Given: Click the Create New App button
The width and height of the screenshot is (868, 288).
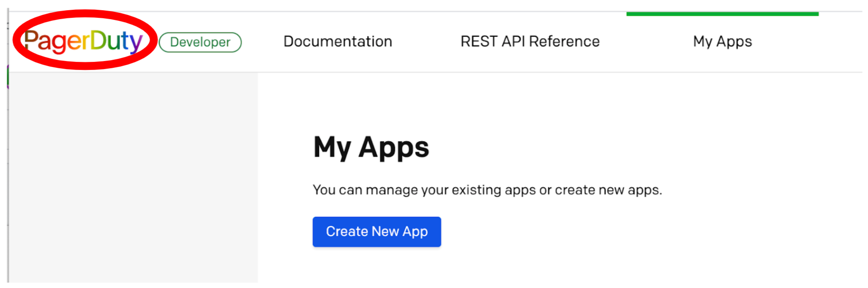Looking at the screenshot, I should point(377,232).
